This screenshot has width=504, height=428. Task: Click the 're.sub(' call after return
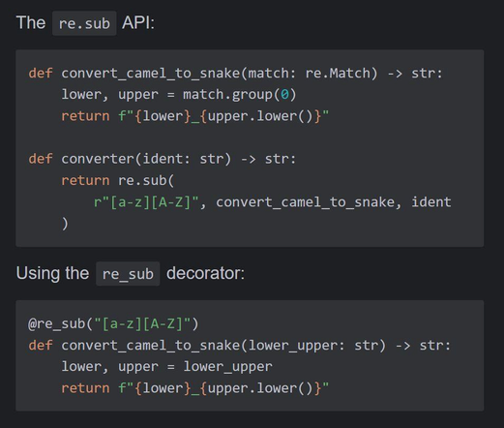click(146, 181)
